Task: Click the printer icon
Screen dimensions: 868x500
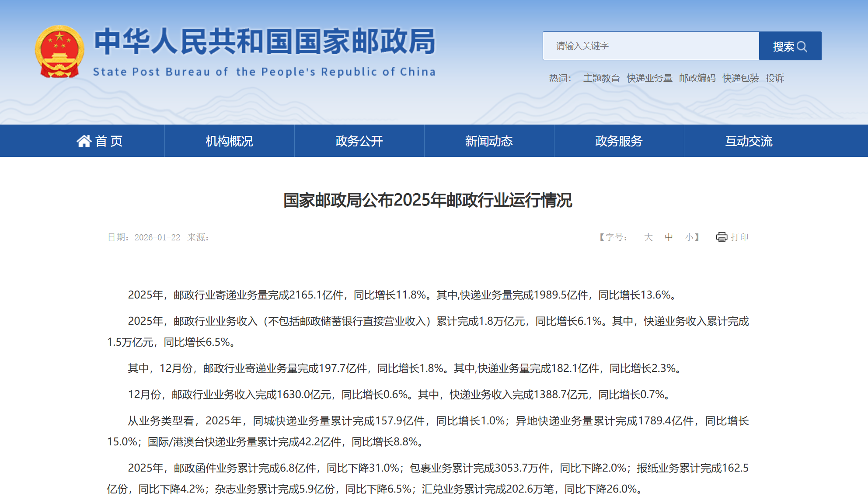Action: [722, 237]
